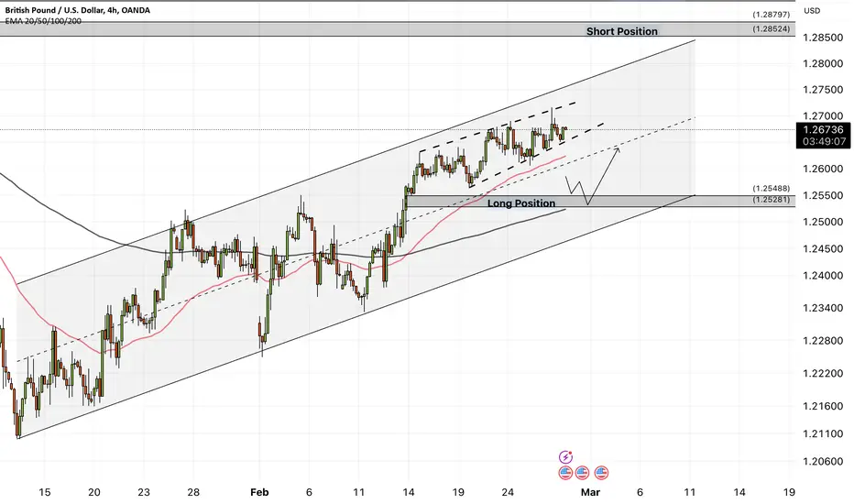Click the candle countdown 03:49:07

(823, 142)
